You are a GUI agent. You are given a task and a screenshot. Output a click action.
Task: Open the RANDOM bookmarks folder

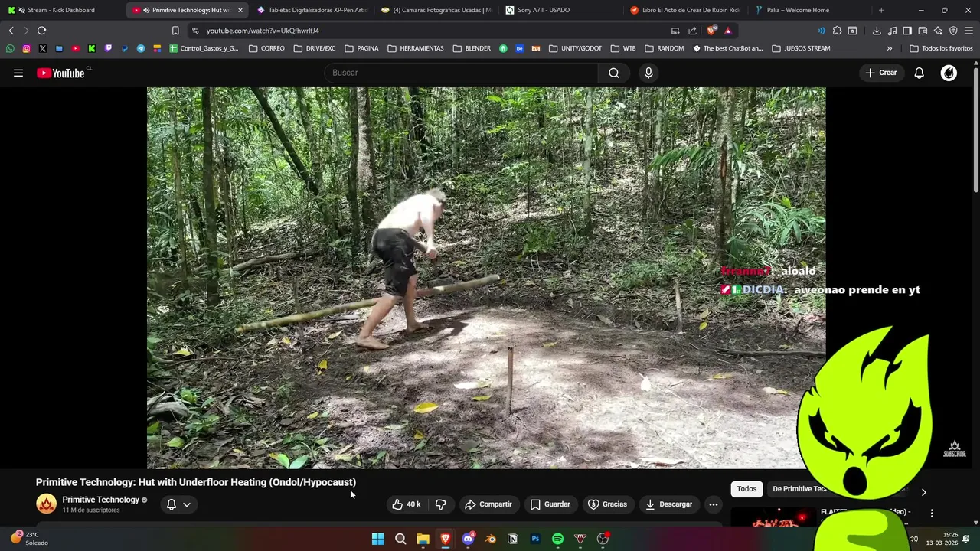pos(664,48)
